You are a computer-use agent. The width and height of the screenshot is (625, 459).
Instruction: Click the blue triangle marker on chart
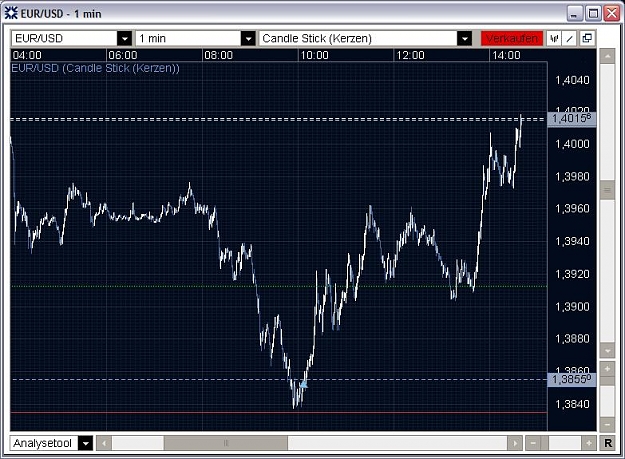[304, 384]
